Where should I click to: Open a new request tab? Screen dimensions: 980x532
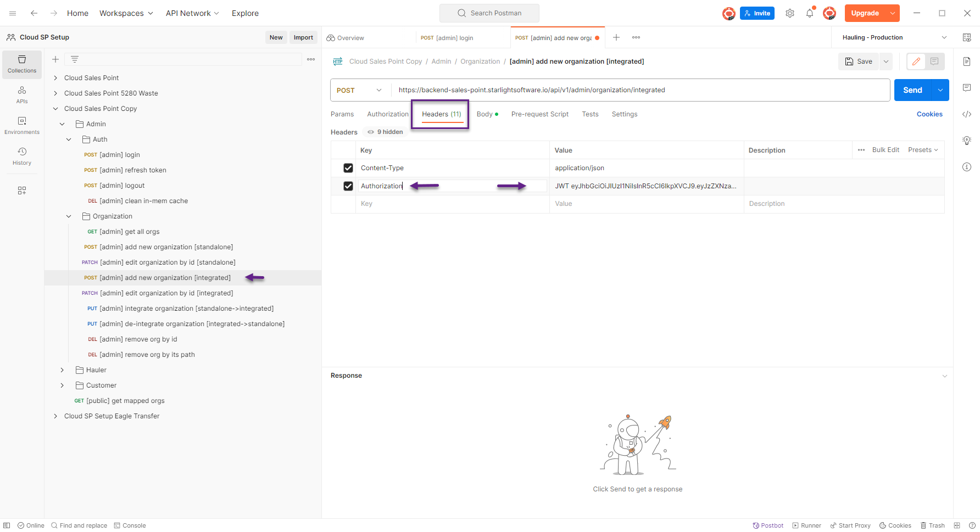616,37
